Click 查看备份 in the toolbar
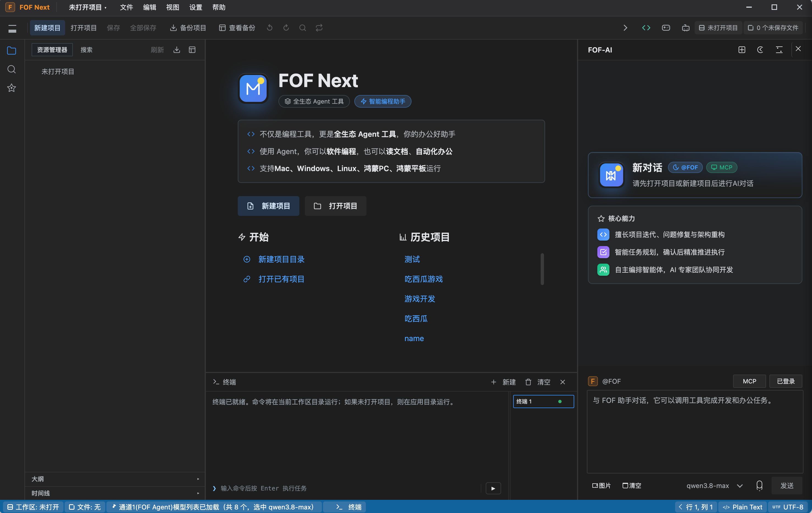Viewport: 812px width, 513px height. pyautogui.click(x=237, y=28)
